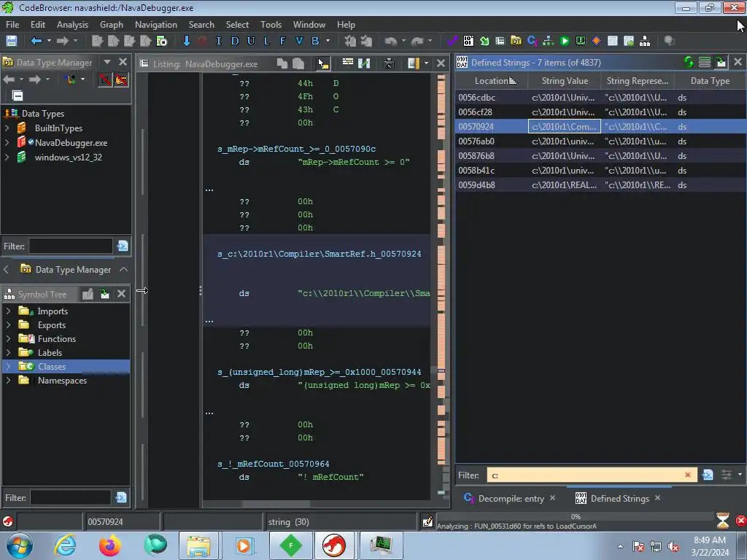Click the Data Type Manager filter field
The image size is (747, 560).
pyautogui.click(x=71, y=246)
